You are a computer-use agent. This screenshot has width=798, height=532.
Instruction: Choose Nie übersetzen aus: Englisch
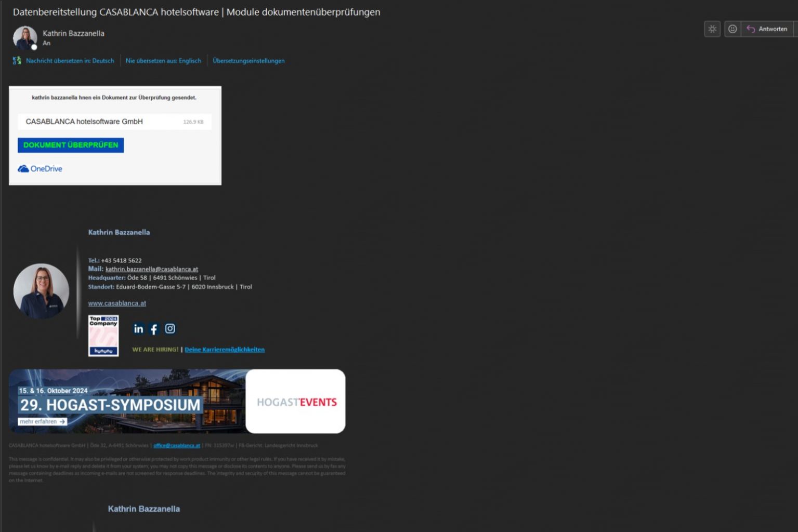click(163, 61)
